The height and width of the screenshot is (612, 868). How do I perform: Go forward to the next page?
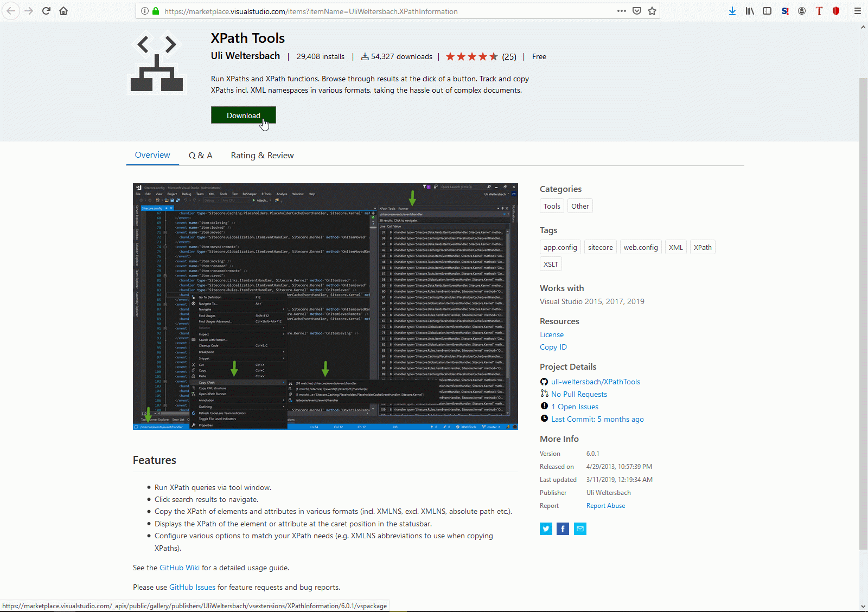29,11
